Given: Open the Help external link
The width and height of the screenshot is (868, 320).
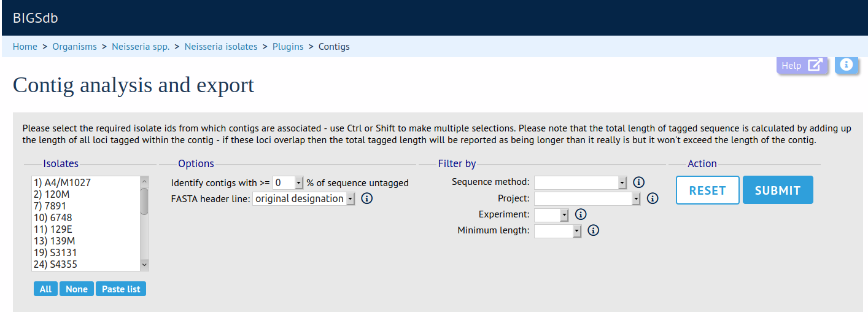Looking at the screenshot, I should [x=802, y=65].
